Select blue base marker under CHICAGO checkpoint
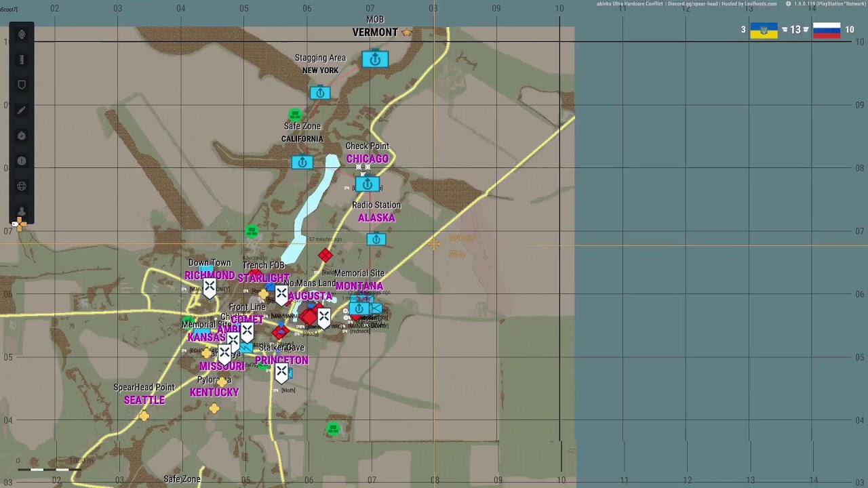Screen dimensions: 868x488 coord(367,184)
